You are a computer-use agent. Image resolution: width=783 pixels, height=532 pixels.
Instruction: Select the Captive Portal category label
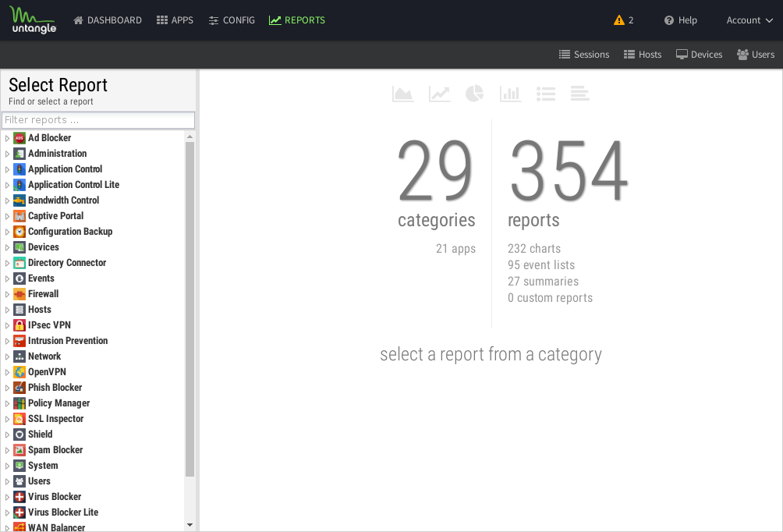tap(55, 216)
